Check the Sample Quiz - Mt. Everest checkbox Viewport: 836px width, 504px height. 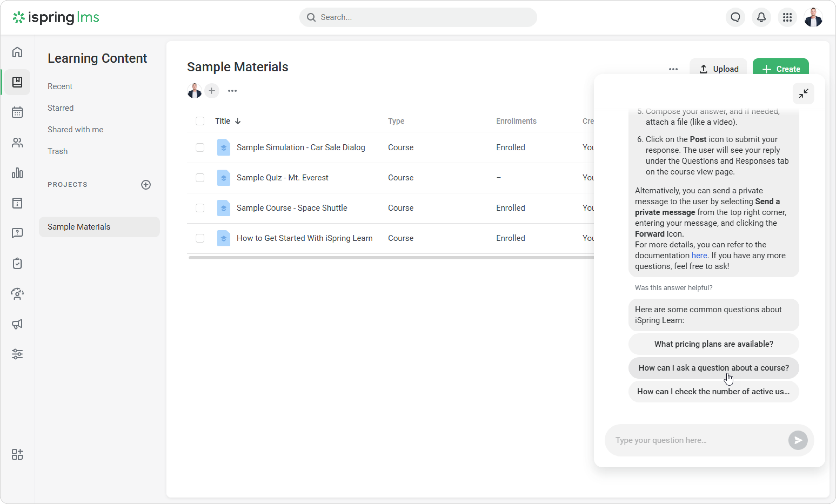pos(200,178)
